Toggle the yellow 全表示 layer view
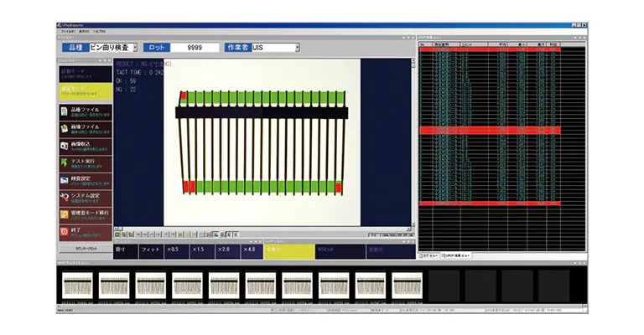Viewport: 644px width, 335px height. 287,250
